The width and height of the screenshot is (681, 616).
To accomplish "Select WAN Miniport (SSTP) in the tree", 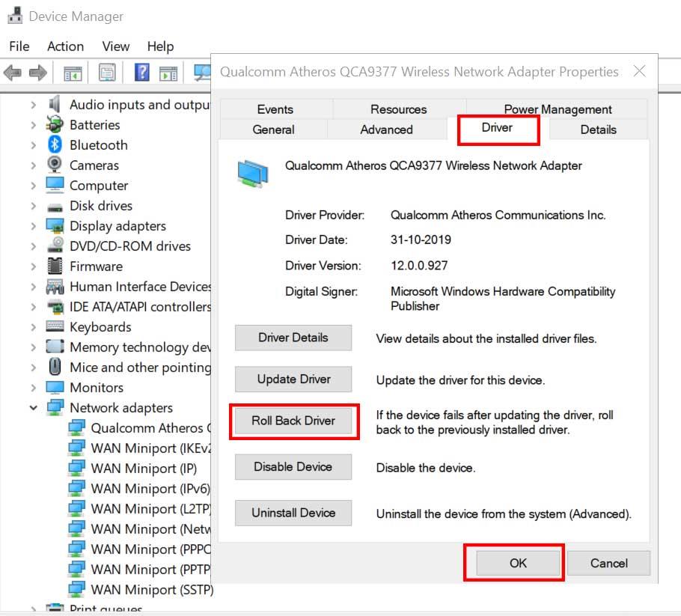I will [x=151, y=590].
